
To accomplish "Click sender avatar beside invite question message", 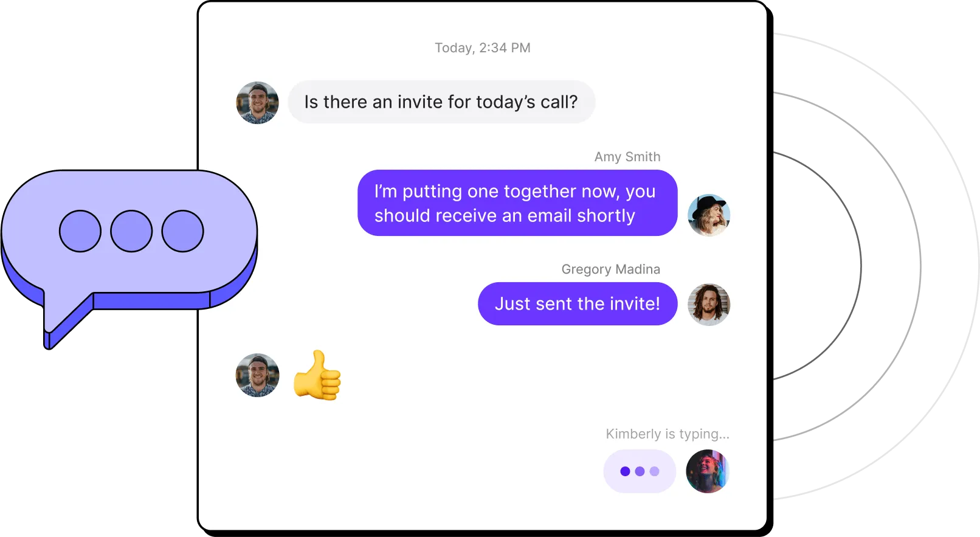I will coord(258,103).
